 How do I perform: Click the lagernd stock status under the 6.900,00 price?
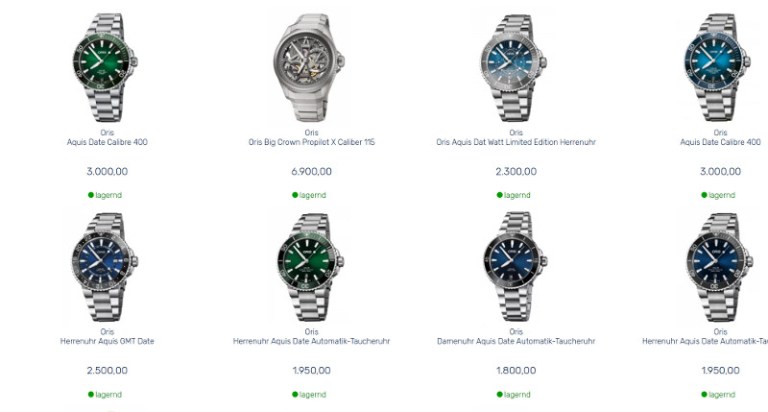(309, 195)
